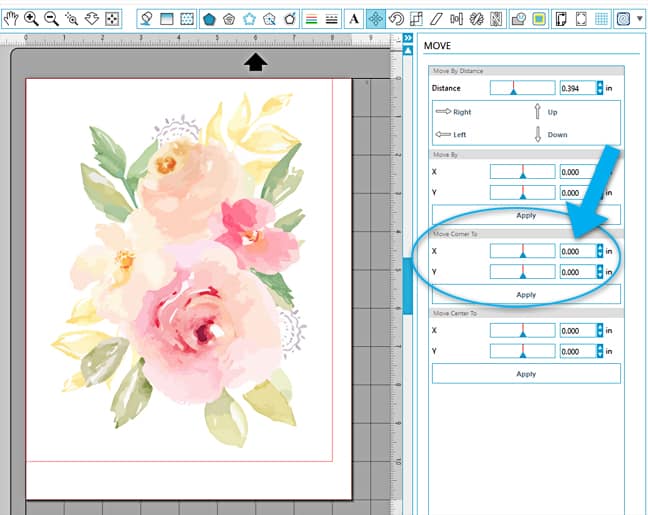Click Apply under Move By
This screenshot has width=648, height=515.
pyautogui.click(x=526, y=215)
